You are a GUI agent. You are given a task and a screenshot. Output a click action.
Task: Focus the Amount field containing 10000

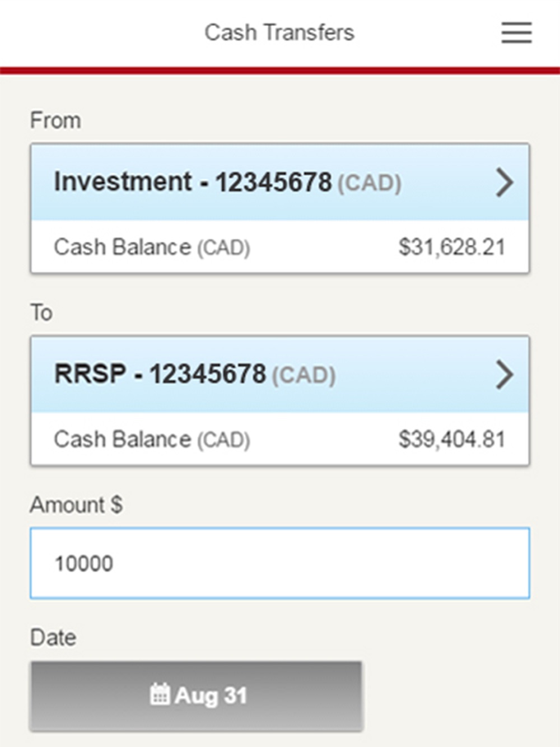[x=280, y=563]
